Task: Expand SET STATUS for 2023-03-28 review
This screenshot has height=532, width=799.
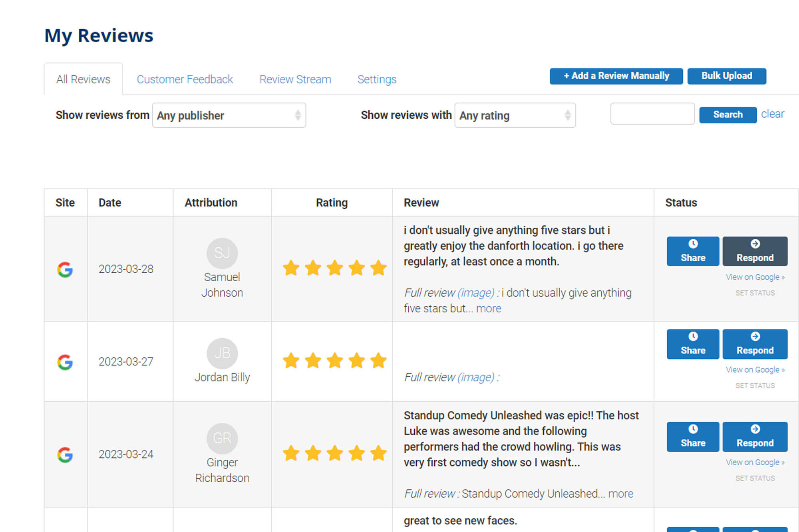Action: pyautogui.click(x=755, y=293)
